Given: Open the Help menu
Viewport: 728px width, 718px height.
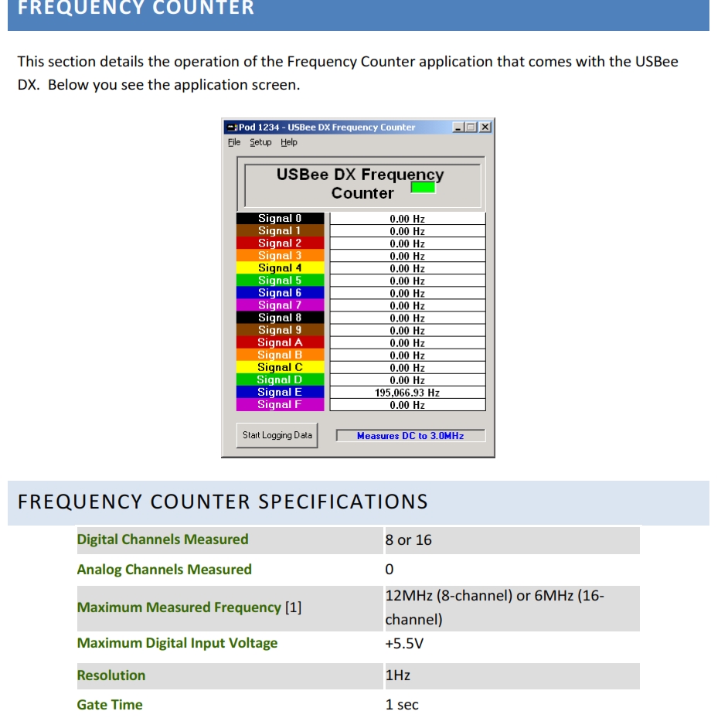Looking at the screenshot, I should pyautogui.click(x=289, y=142).
